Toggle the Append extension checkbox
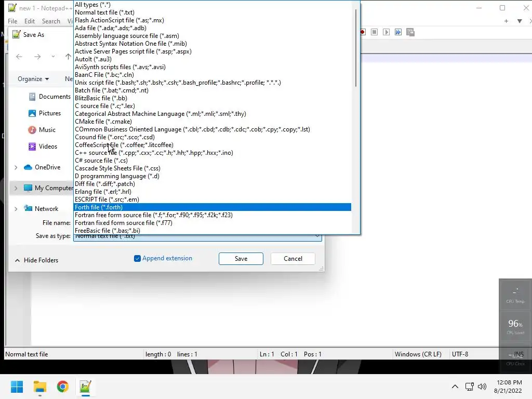 point(137,259)
